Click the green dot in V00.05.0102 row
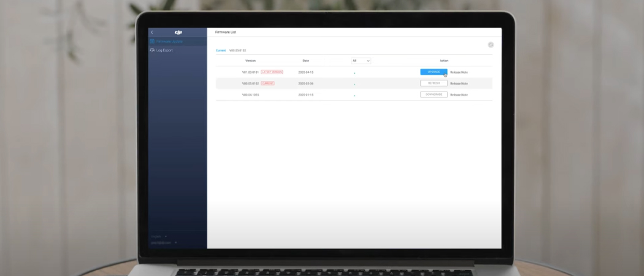This screenshot has width=644, height=276. (x=355, y=84)
